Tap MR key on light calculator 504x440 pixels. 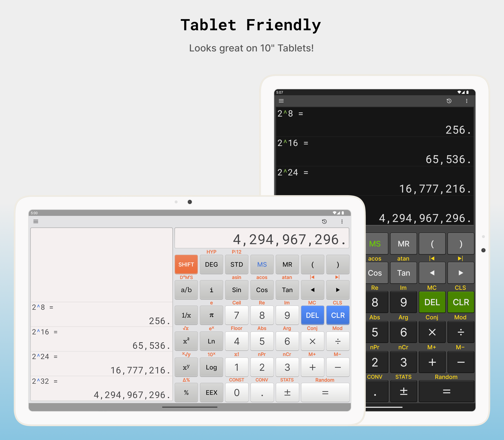point(287,264)
